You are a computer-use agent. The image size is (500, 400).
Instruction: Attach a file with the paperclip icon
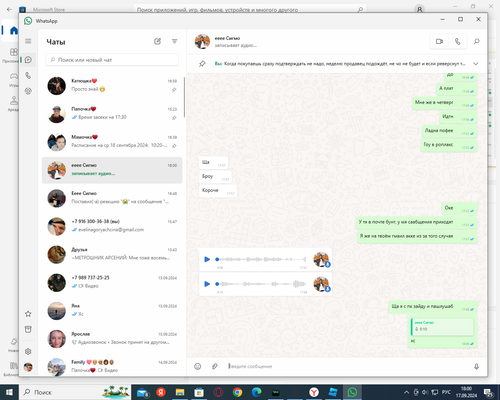tap(215, 366)
